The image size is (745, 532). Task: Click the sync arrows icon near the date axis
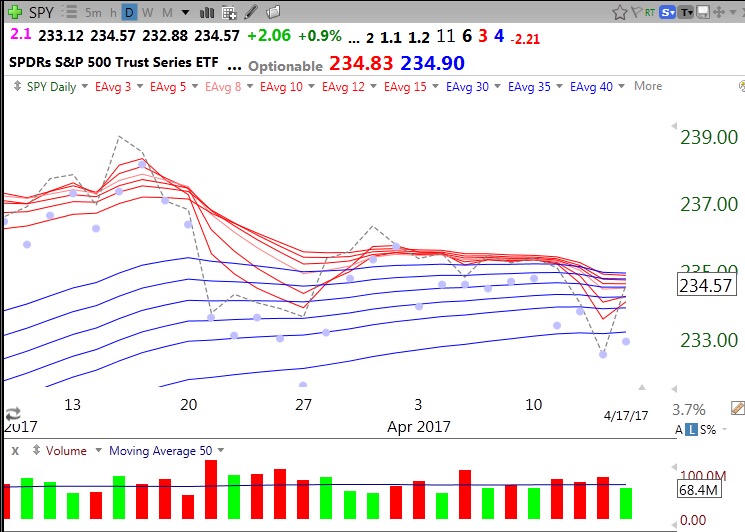(13, 413)
